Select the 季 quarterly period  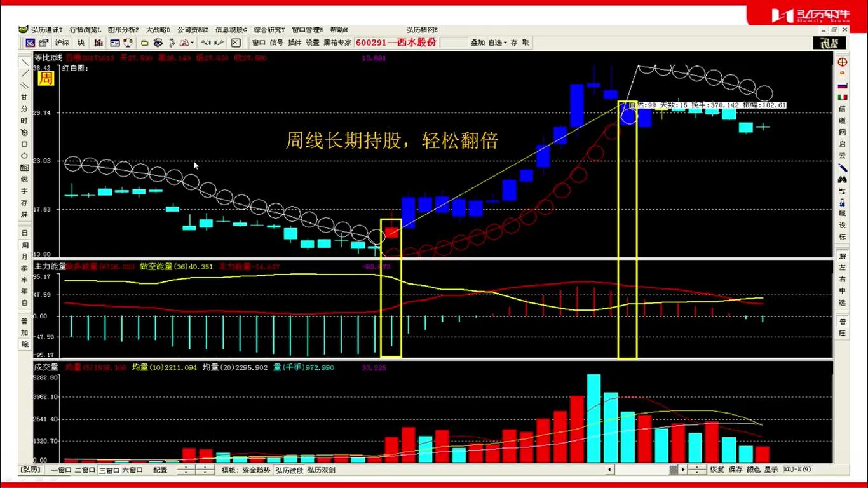(25, 268)
